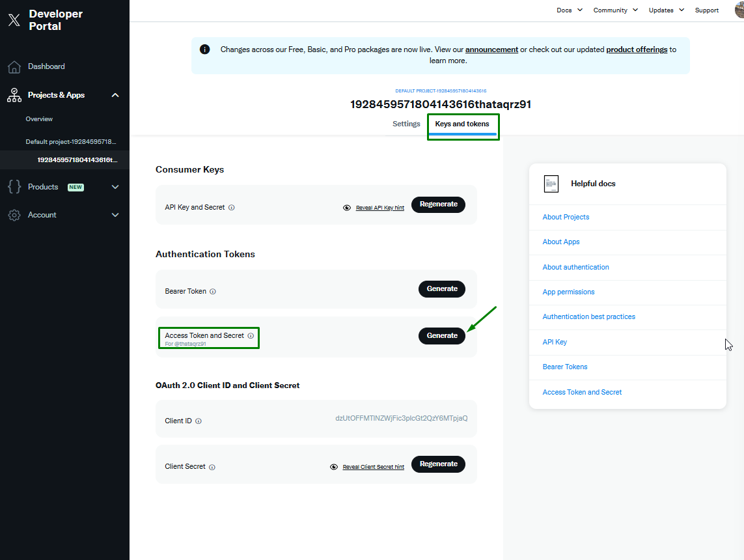
Task: Click the Authentication Tokens heading
Action: point(205,254)
